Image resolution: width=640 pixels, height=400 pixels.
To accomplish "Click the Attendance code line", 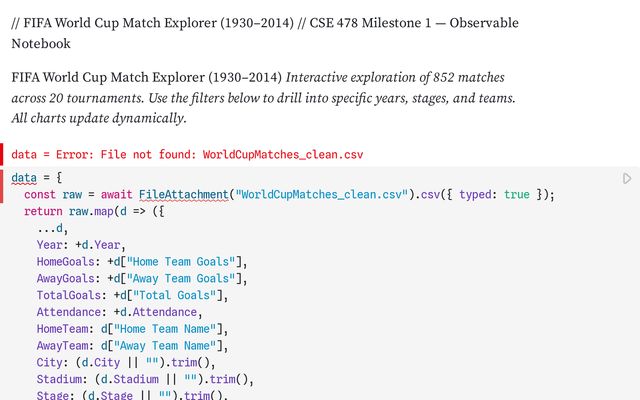I will (119, 313).
